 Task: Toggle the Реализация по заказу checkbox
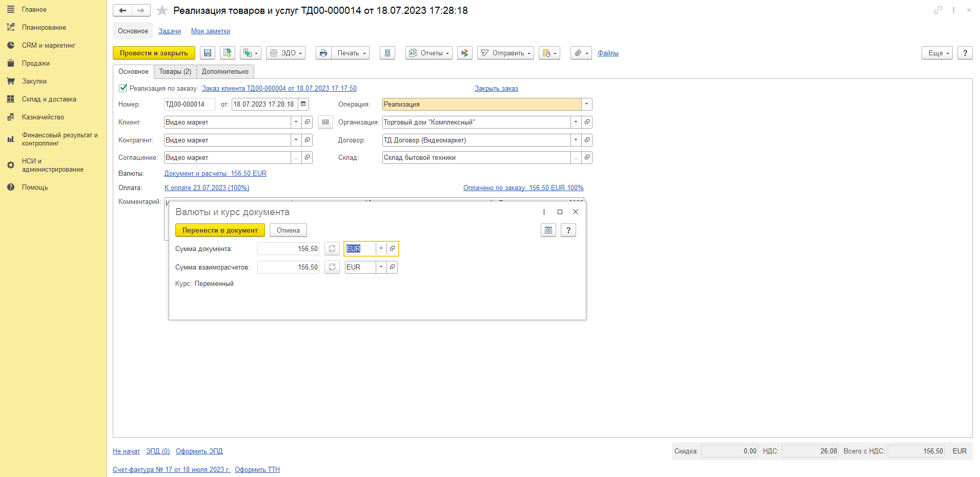click(123, 88)
